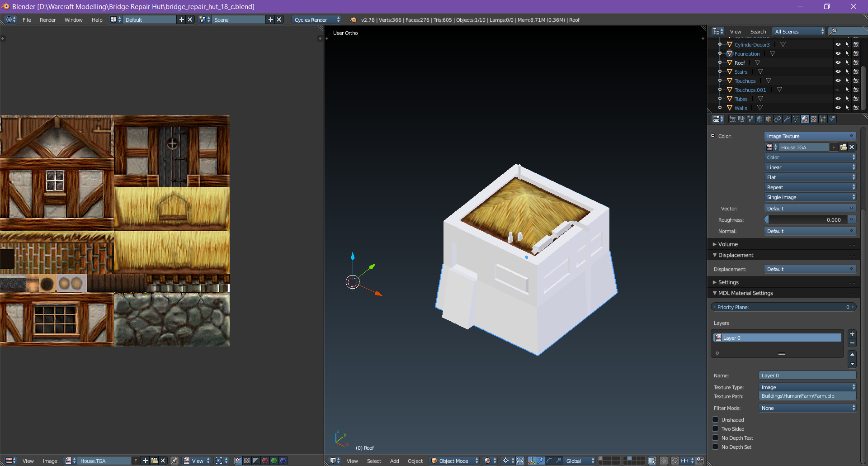Screen dimensions: 868x466
Task: Select the Tubes object in outliner
Action: [741, 99]
